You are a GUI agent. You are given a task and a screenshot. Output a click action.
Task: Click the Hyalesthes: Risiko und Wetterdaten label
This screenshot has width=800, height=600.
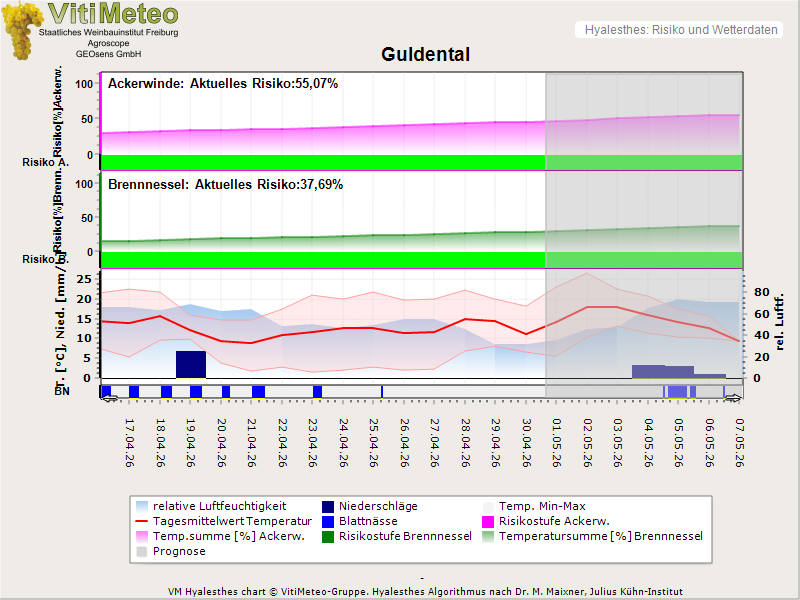click(x=680, y=30)
